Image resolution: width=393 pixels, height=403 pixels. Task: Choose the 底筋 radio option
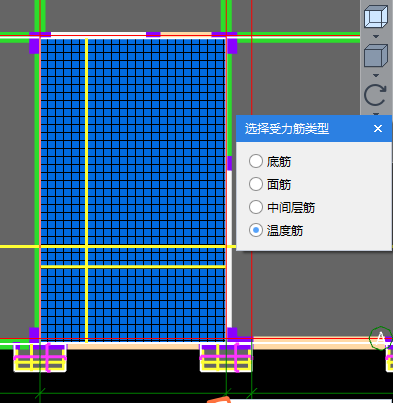pos(256,161)
